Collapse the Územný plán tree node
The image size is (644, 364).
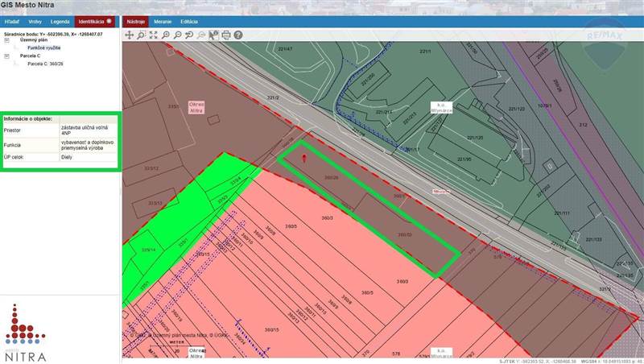(x=7, y=40)
